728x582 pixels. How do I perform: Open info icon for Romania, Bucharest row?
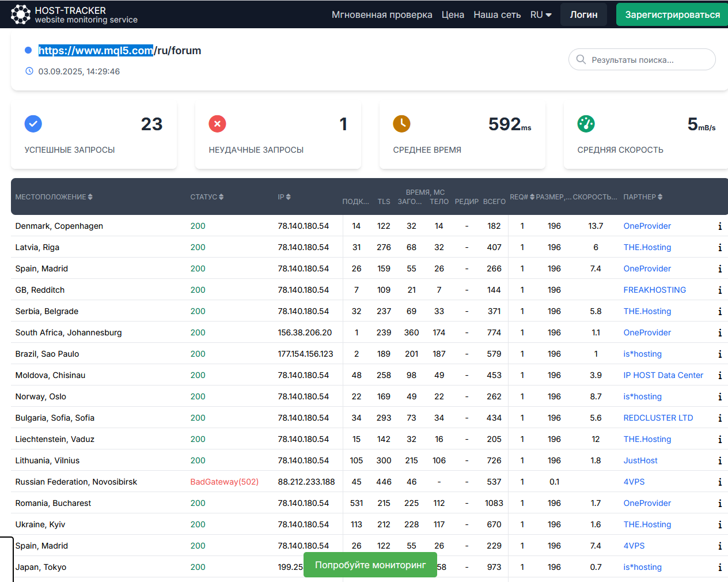coord(720,503)
